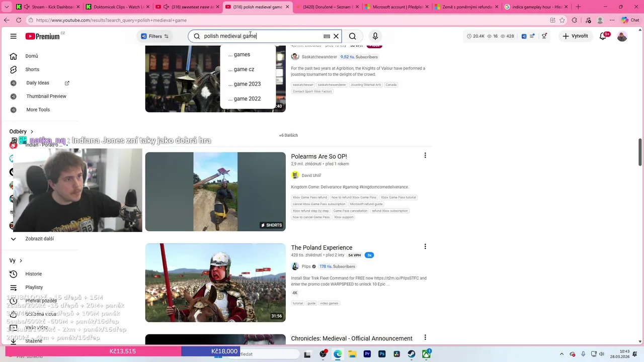The image size is (644, 362).
Task: Click the 'Xbox Game Pass refund' tag
Action: tap(310, 197)
